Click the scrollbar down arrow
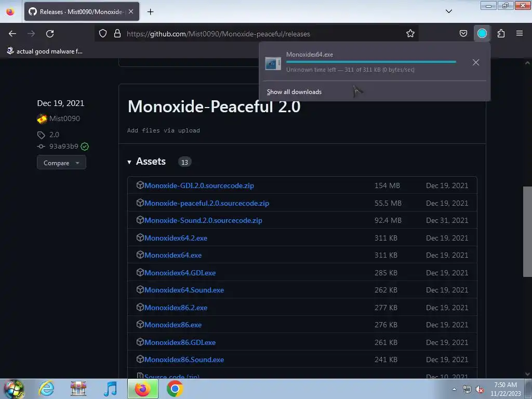Screen dimensions: 532x399 [527, 374]
